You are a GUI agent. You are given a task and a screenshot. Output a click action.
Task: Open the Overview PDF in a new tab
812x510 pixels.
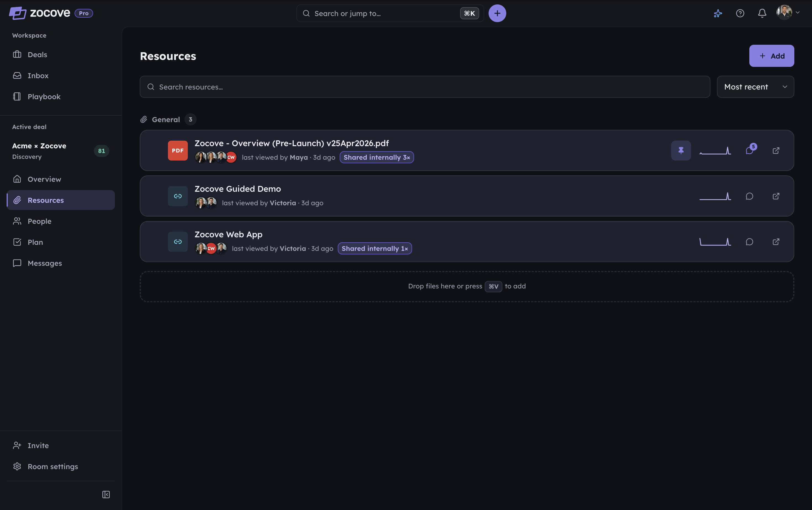point(776,151)
